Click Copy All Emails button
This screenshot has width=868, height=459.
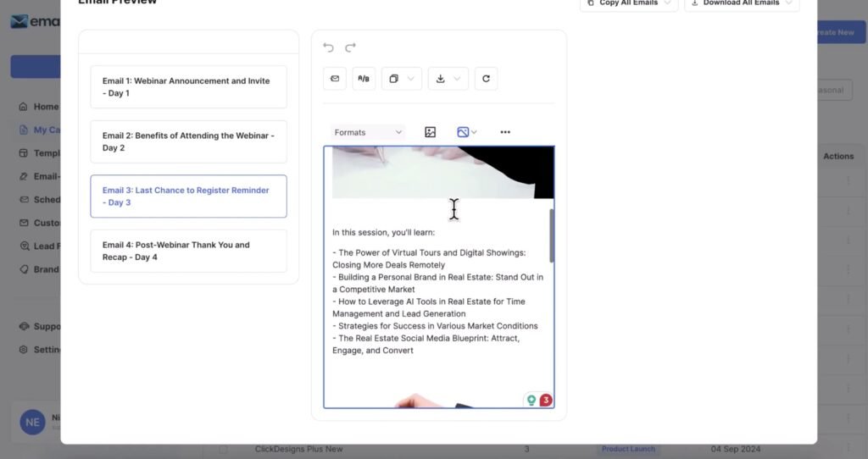click(629, 3)
